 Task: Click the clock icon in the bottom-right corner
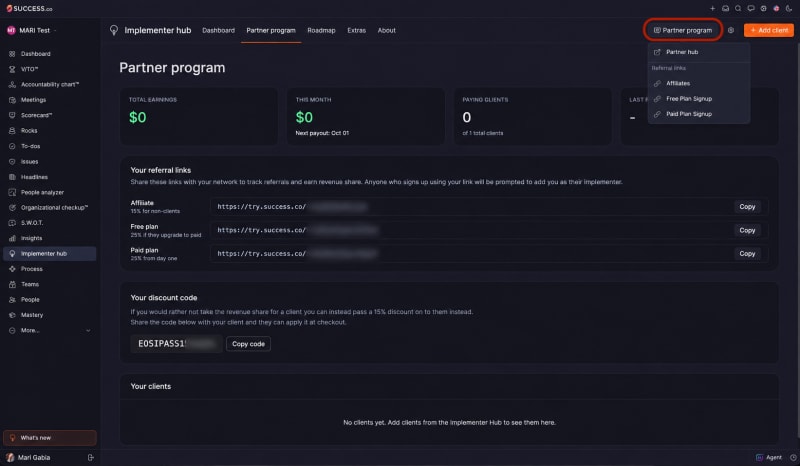pyautogui.click(x=793, y=457)
